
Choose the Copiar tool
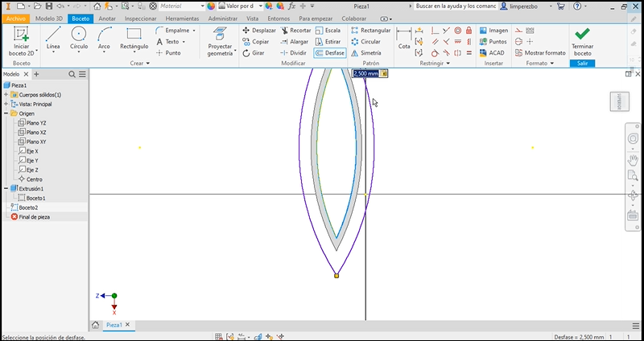pos(256,42)
